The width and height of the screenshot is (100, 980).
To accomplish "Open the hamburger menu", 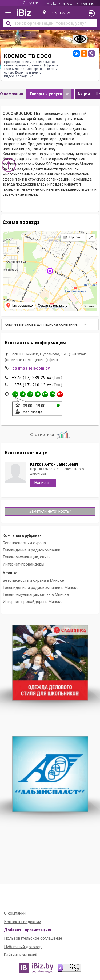I will click(x=8, y=12).
